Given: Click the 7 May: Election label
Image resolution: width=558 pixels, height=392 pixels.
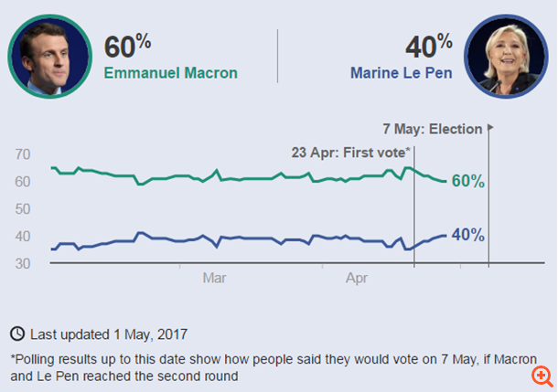Looking at the screenshot, I should pyautogui.click(x=433, y=129).
